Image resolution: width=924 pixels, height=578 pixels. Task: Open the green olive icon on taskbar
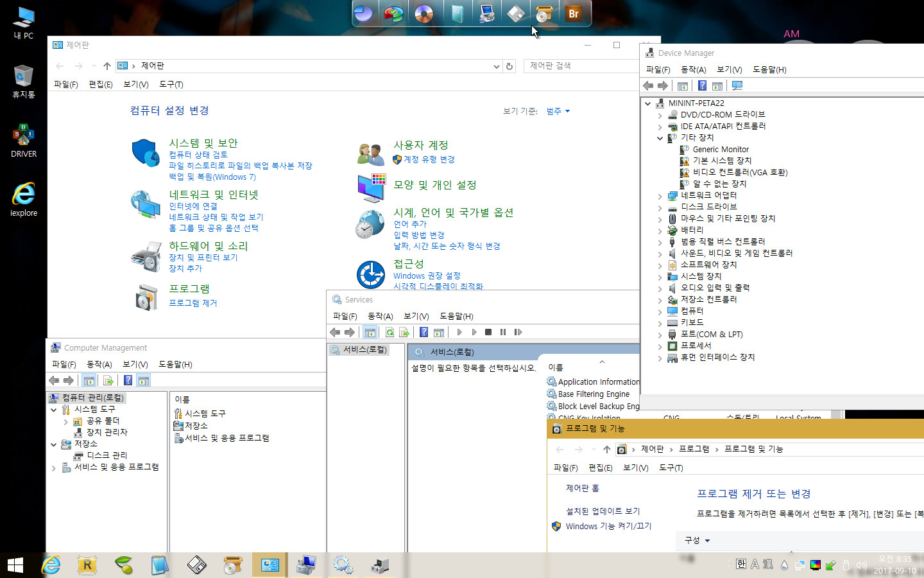coord(123,565)
